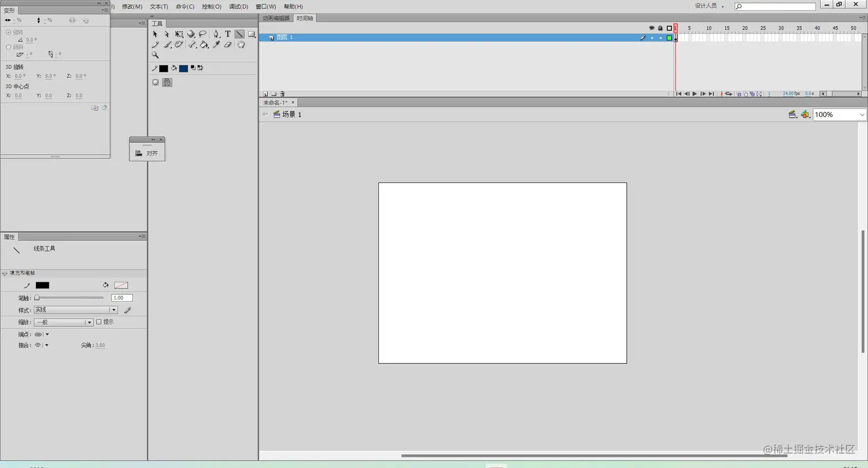Viewport: 868px width, 468px height.
Task: Click the edit stroke style pencil icon
Action: coord(127,310)
